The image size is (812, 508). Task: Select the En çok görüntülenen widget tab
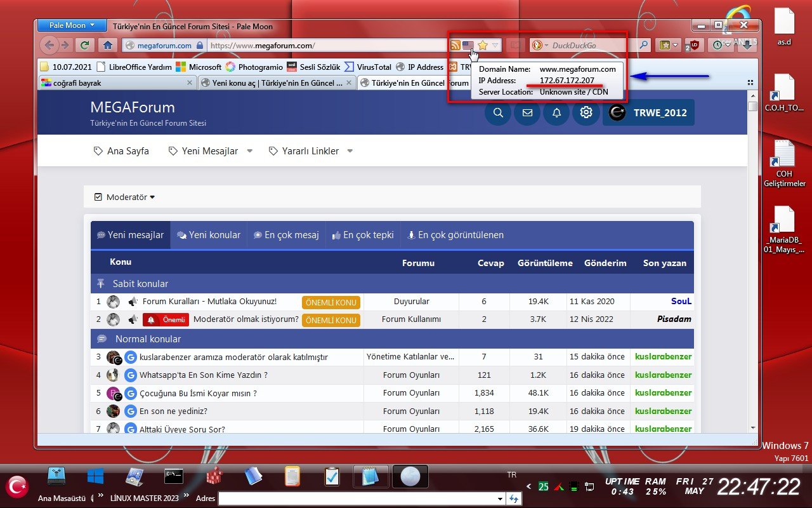(455, 235)
